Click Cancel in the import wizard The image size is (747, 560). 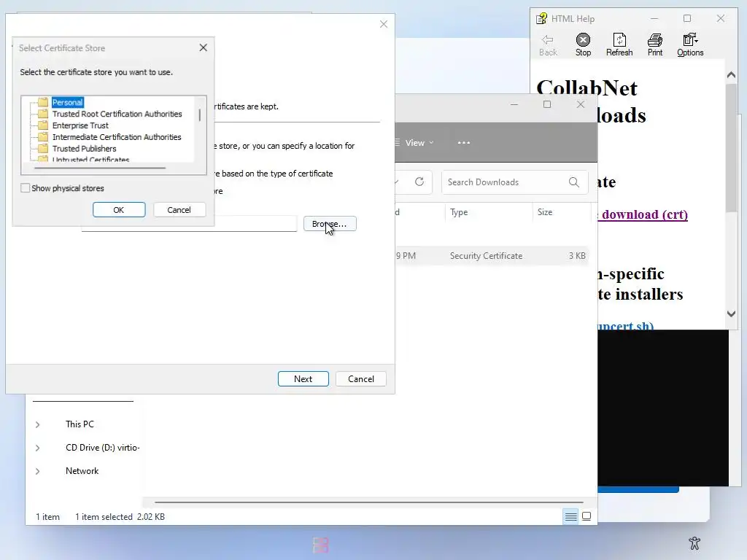tap(360, 378)
